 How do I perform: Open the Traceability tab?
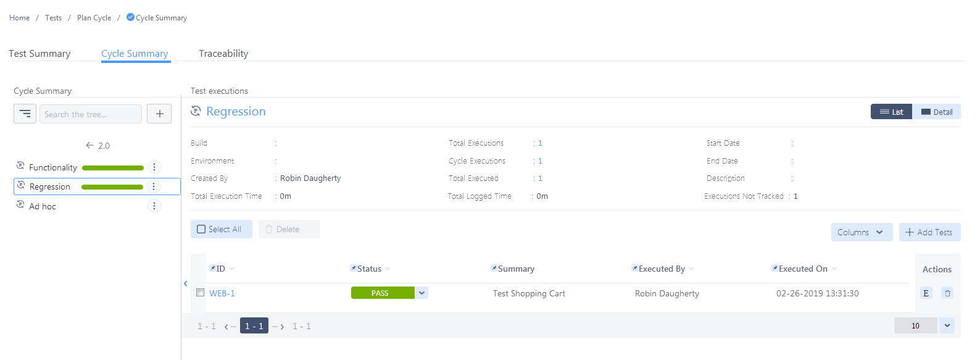pos(223,54)
